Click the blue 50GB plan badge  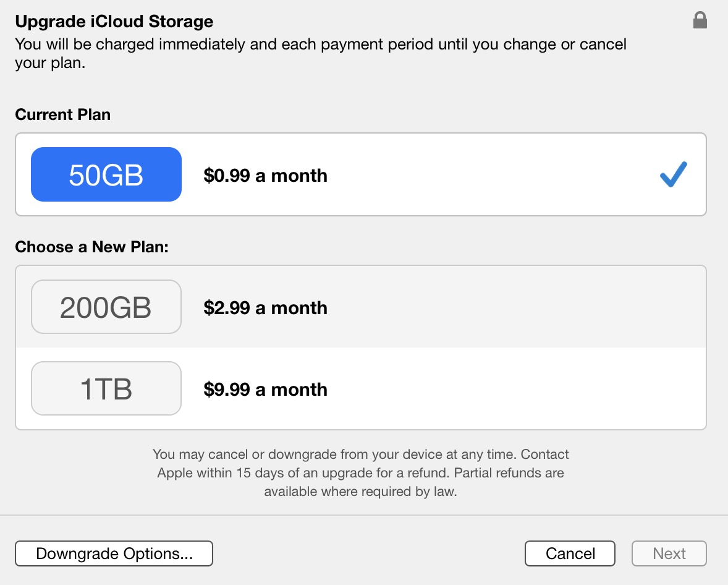(106, 175)
